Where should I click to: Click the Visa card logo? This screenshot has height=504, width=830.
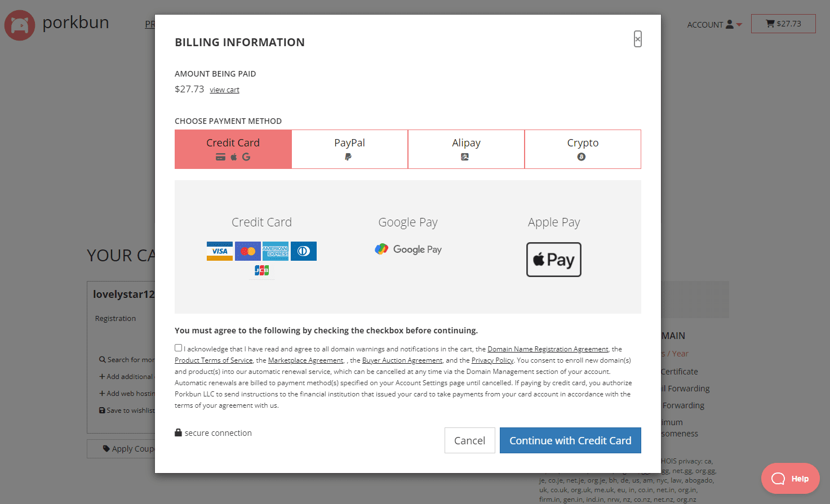coord(220,251)
